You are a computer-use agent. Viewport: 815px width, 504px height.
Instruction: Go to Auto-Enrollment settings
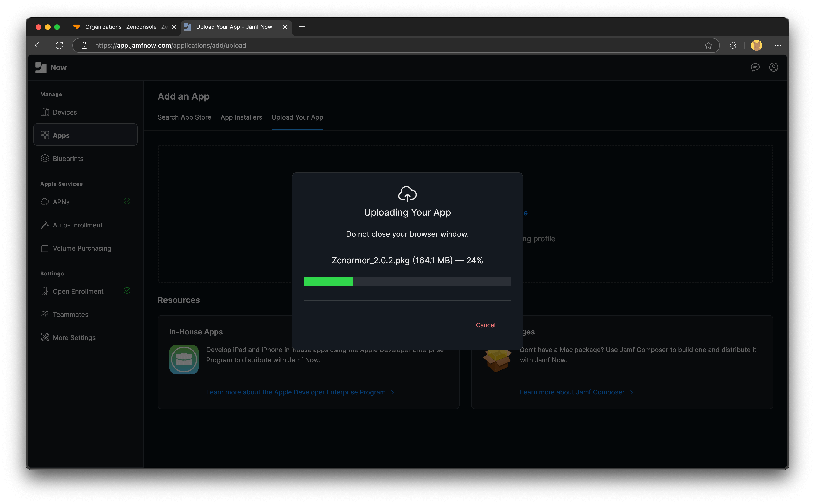pyautogui.click(x=77, y=225)
